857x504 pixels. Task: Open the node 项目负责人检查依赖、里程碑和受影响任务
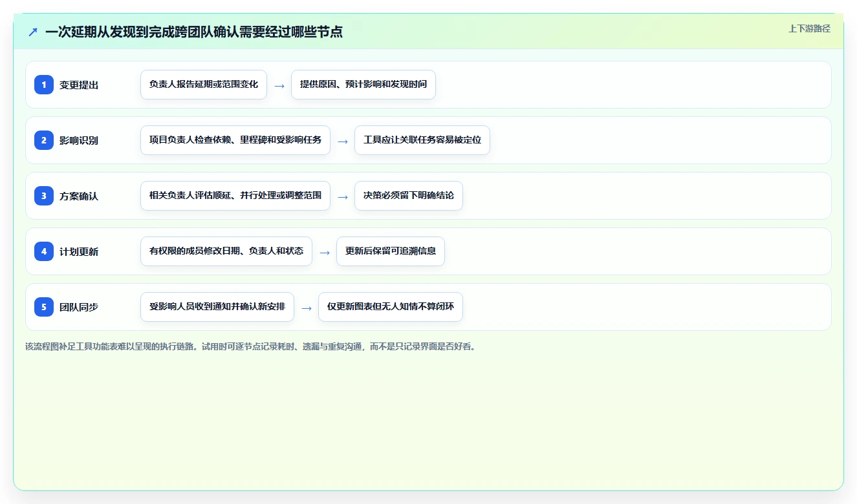[235, 140]
